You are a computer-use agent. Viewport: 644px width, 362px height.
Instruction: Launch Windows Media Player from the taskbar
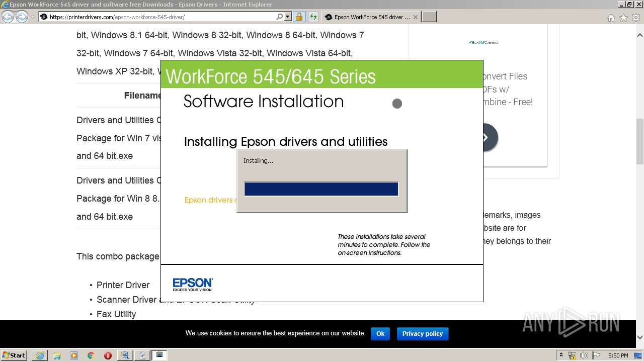tap(74, 355)
